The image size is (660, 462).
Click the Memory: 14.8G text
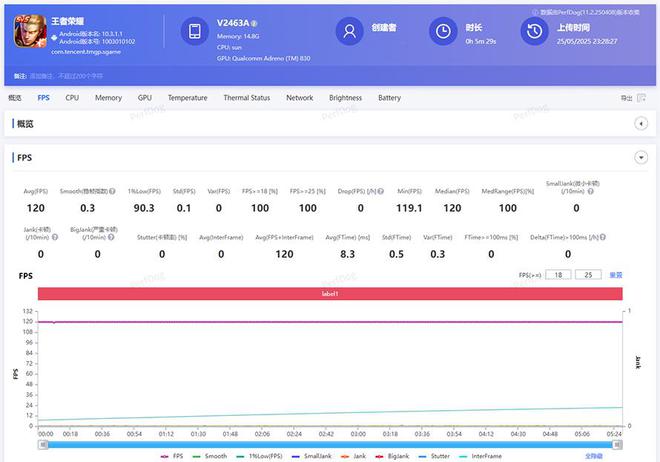[238, 36]
